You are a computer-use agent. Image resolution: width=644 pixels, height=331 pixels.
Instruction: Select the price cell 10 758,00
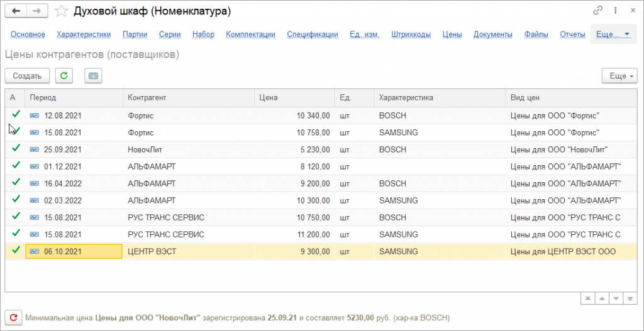point(294,133)
